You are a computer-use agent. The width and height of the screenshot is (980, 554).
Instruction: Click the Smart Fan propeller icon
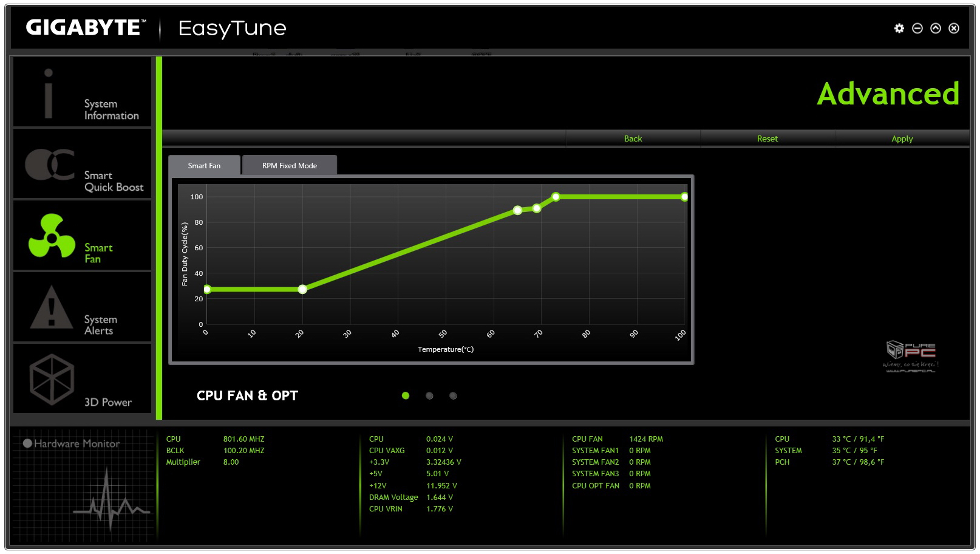tap(52, 236)
